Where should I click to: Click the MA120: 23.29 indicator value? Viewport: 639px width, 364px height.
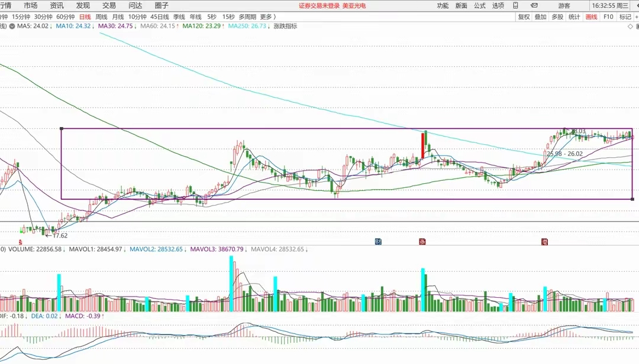(201, 26)
